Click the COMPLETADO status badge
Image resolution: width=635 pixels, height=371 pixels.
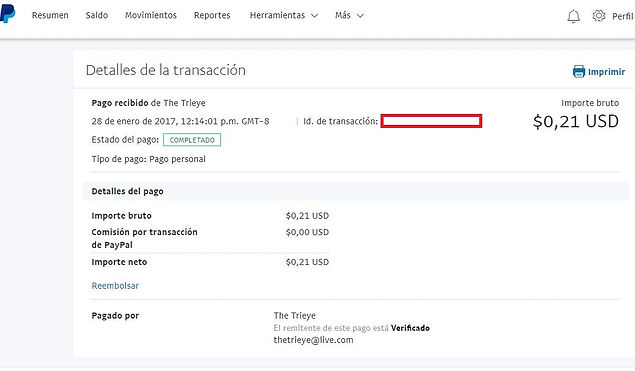click(192, 140)
